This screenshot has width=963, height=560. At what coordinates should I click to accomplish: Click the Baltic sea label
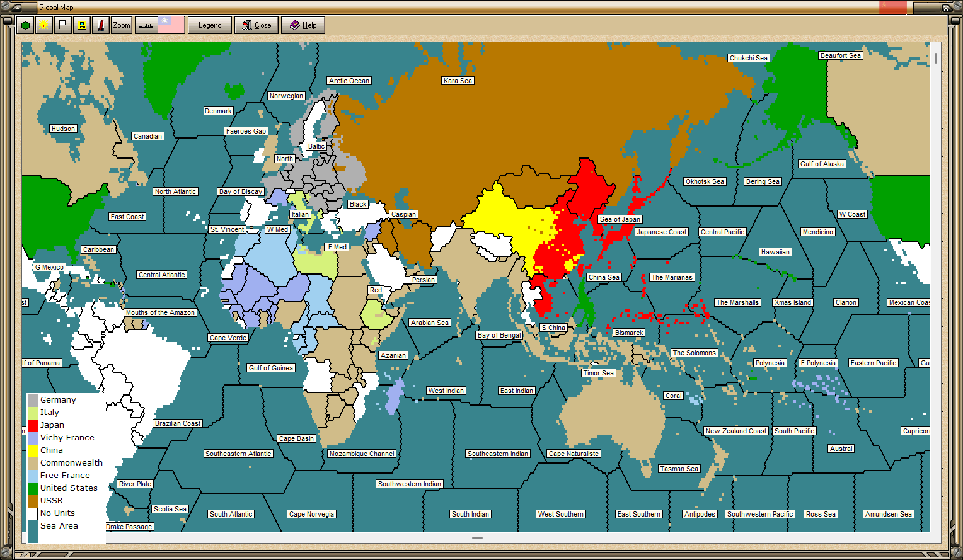316,146
